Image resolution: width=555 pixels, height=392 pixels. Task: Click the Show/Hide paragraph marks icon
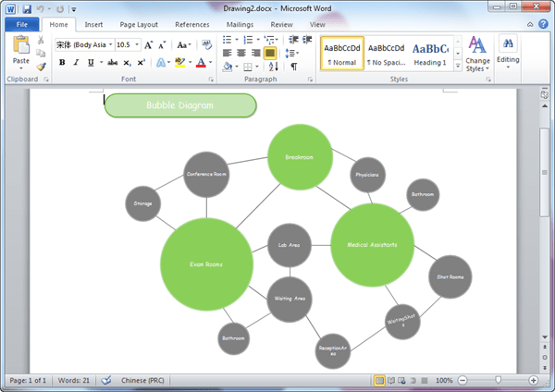[294, 67]
